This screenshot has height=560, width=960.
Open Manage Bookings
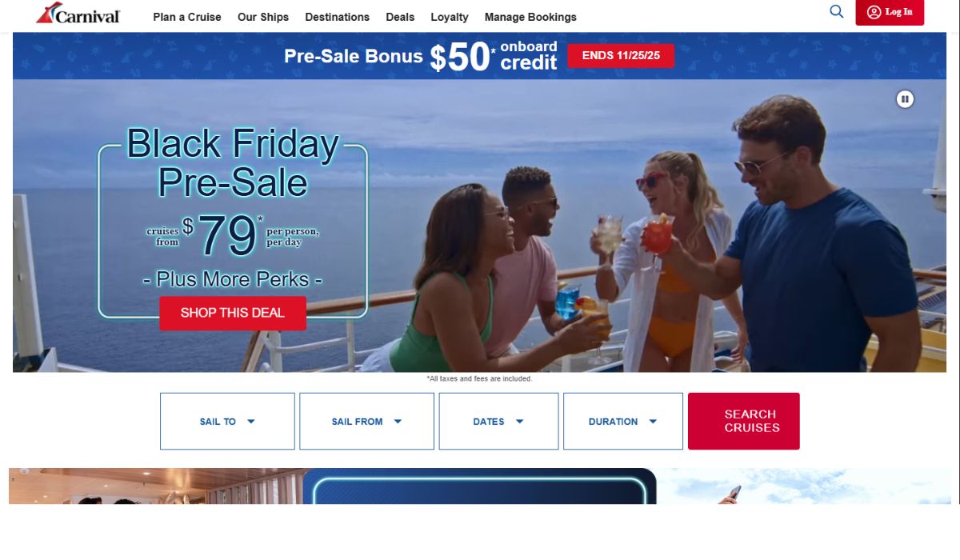click(530, 17)
